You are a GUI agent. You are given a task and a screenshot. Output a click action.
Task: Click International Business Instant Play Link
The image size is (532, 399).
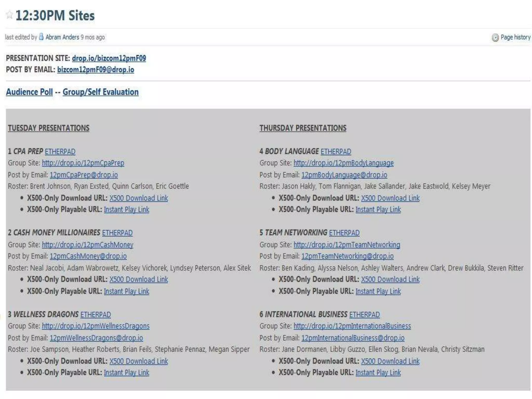point(378,373)
